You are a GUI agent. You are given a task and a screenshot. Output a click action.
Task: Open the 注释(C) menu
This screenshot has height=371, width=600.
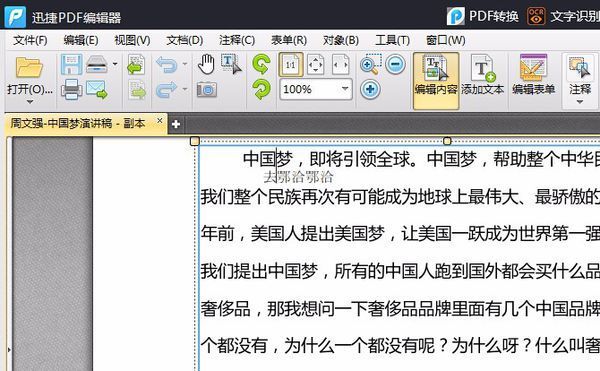click(x=237, y=40)
